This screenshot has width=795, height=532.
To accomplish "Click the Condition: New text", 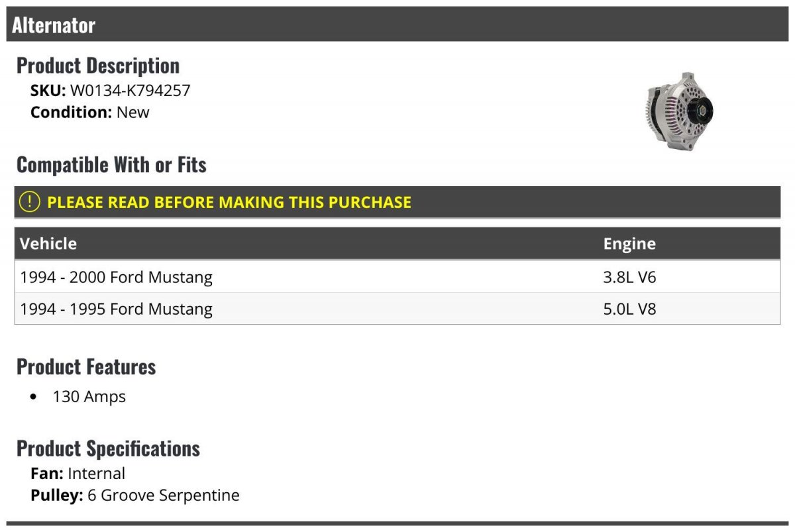I will pos(90,112).
